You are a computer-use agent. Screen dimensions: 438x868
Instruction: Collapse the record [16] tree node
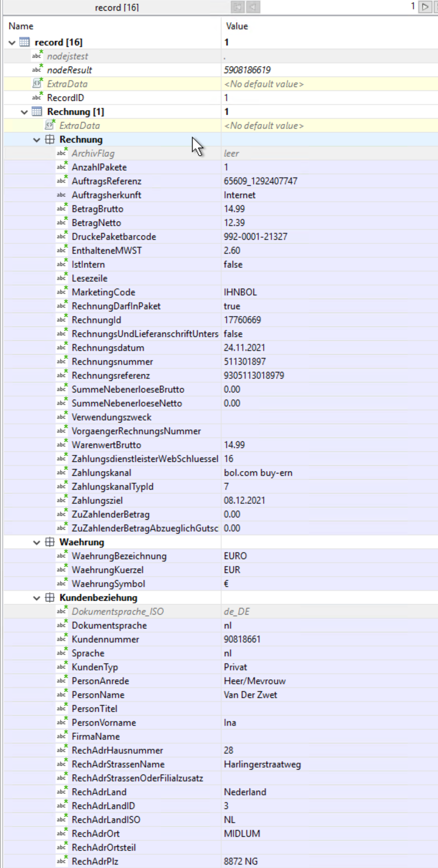[x=12, y=43]
